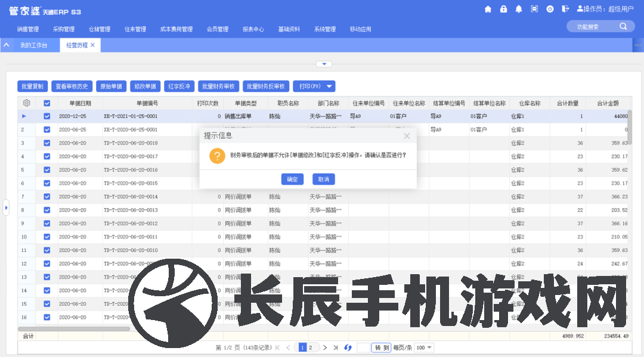Open the 基础资料 menu

pyautogui.click(x=289, y=29)
